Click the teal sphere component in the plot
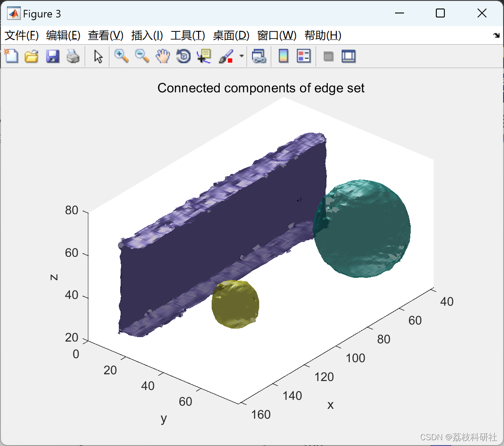Viewport: 504px width, 446px height. click(362, 229)
